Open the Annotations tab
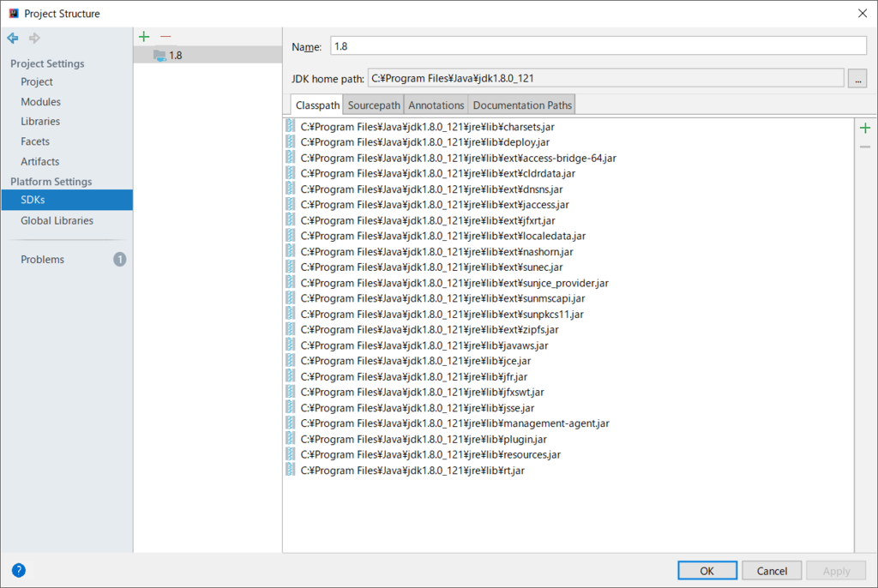This screenshot has height=588, width=878. 436,105
